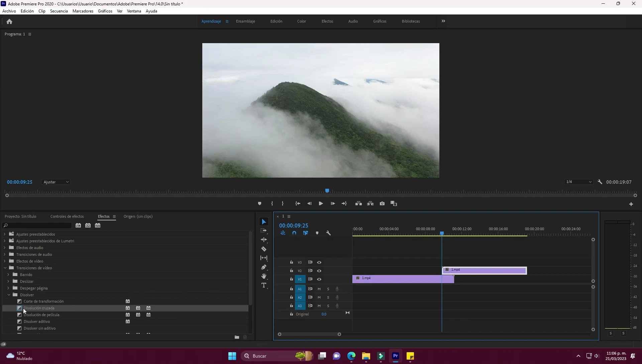The width and height of the screenshot is (642, 364).
Task: Select the Ripple Edit tool
Action: (x=264, y=240)
